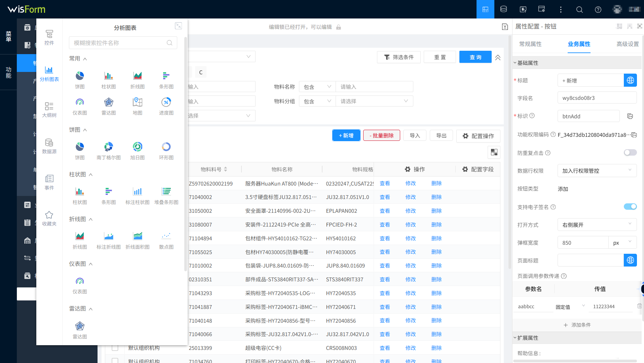Click the 导入 button

tap(415, 135)
